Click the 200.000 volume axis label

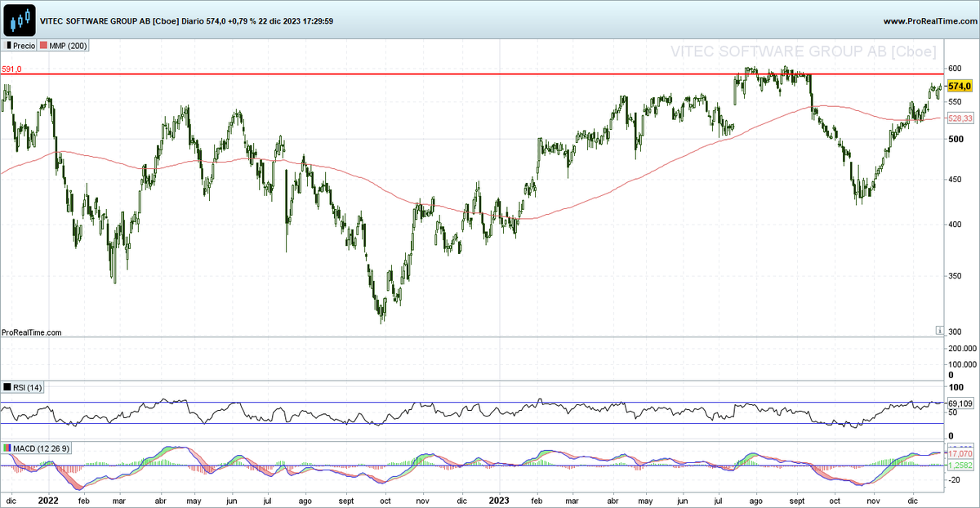click(961, 349)
